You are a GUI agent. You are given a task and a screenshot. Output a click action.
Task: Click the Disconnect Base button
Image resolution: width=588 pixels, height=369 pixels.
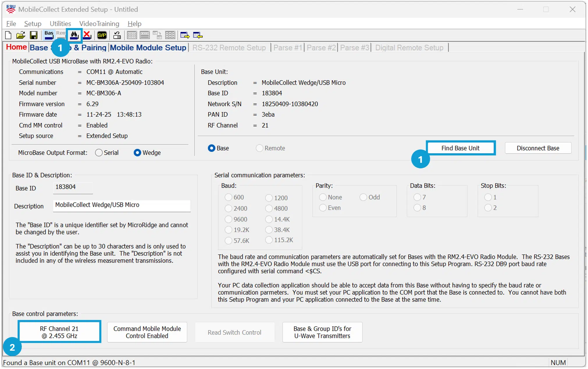538,148
